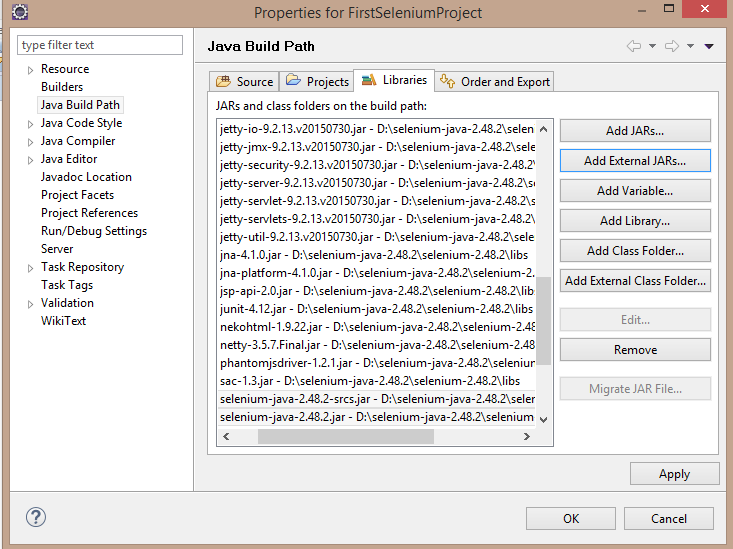The height and width of the screenshot is (549, 733).
Task: Click the scroll right arrow of JAR list
Action: [527, 436]
